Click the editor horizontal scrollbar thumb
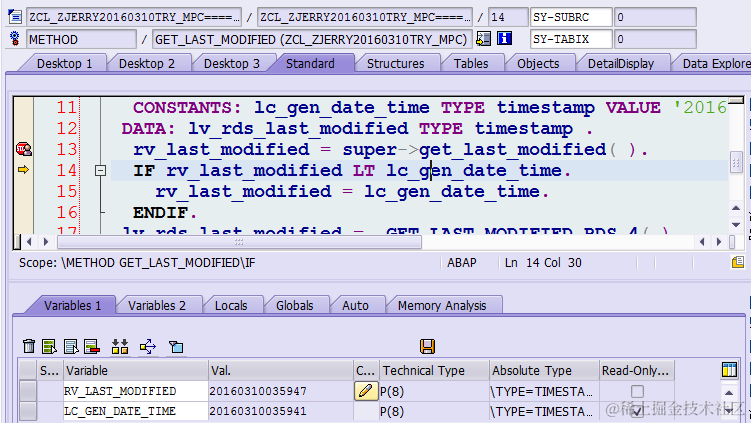 tap(239, 242)
